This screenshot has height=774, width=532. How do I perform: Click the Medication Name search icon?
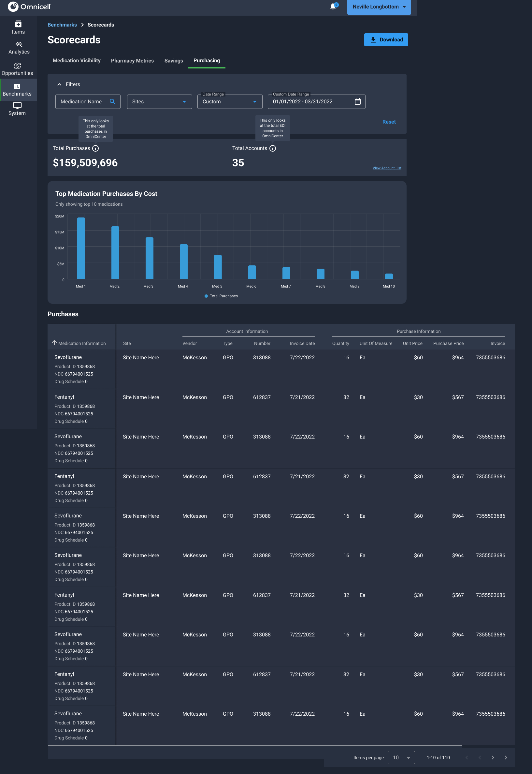113,102
